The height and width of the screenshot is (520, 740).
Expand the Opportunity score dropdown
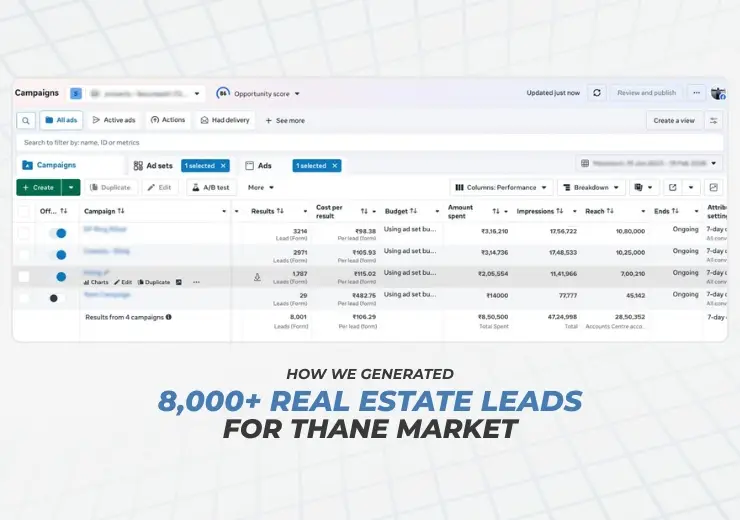pos(297,94)
